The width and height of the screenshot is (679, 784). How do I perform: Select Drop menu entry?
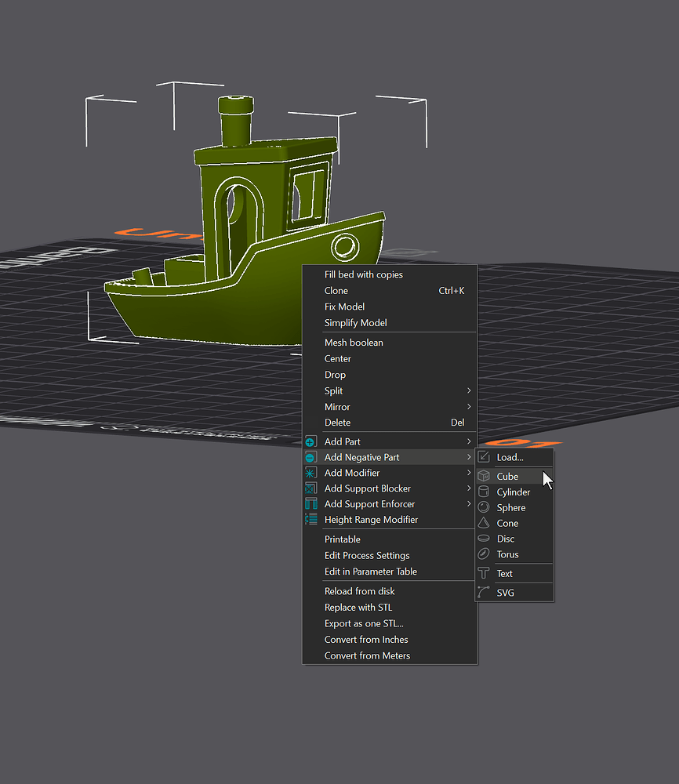pyautogui.click(x=390, y=375)
